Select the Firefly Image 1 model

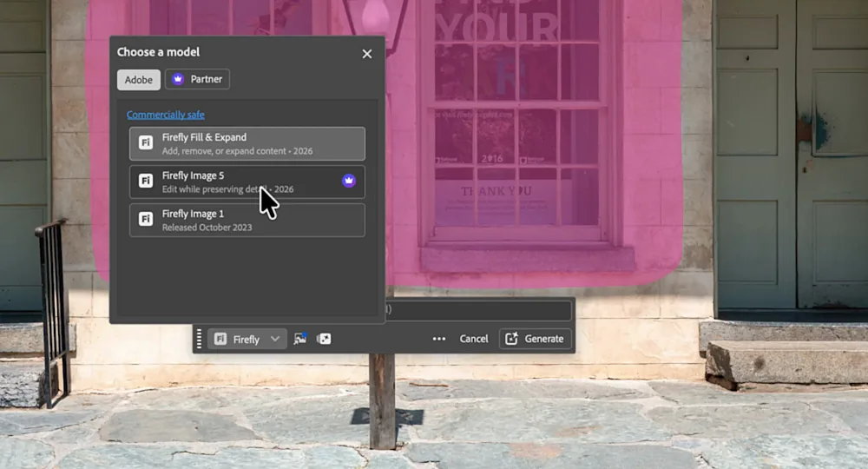247,220
